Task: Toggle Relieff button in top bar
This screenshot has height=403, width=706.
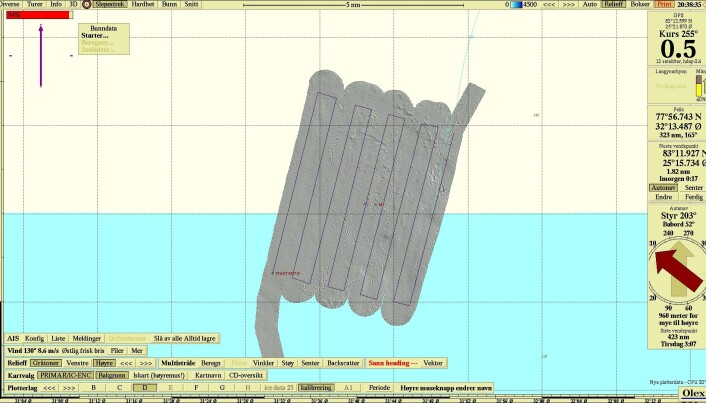Action: coord(614,4)
